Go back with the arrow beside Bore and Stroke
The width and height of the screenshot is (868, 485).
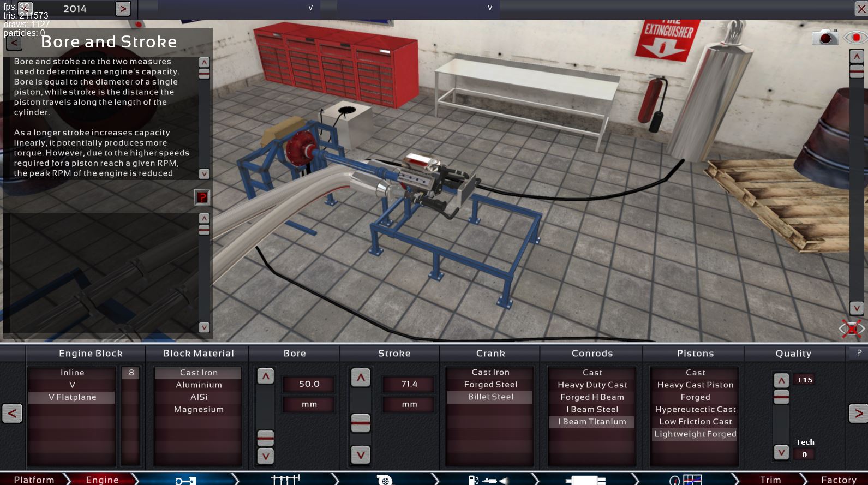14,43
